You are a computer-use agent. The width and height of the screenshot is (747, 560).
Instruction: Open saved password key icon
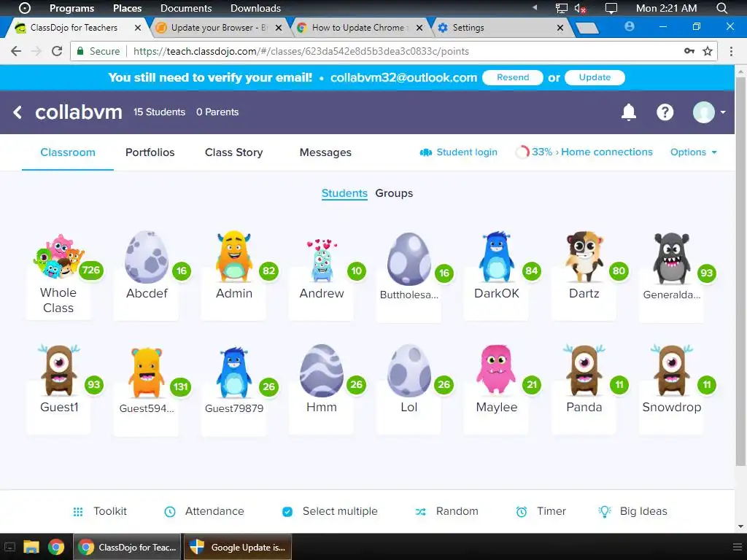pyautogui.click(x=689, y=51)
